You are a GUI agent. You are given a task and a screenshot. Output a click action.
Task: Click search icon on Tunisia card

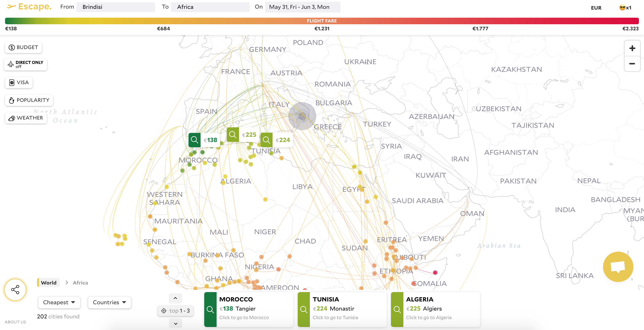tap(304, 309)
